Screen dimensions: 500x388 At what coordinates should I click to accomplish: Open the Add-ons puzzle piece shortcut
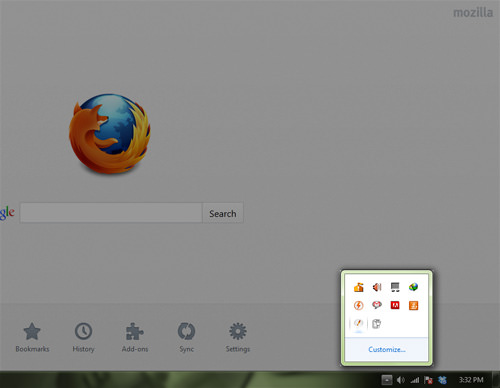[x=135, y=337]
